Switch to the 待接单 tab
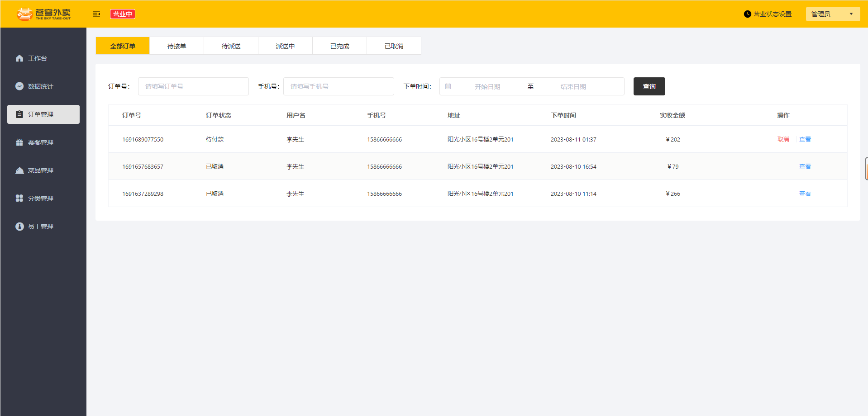 tap(176, 46)
